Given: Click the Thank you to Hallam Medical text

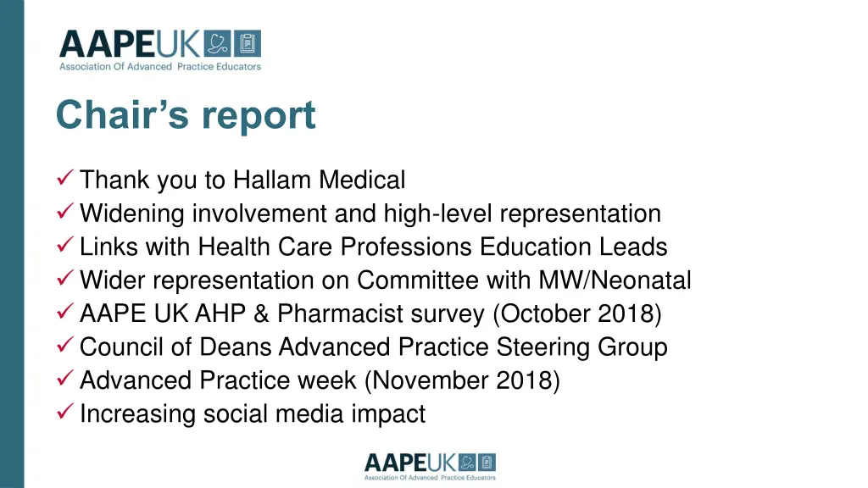Looking at the screenshot, I should tap(242, 180).
